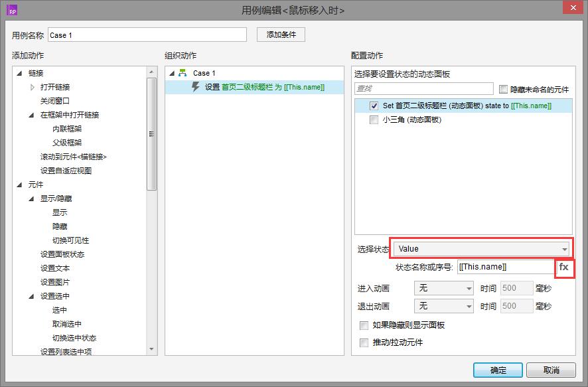The image size is (588, 387).
Task: Enable 如果隐藏则显示面板 checkbox
Action: click(x=364, y=325)
